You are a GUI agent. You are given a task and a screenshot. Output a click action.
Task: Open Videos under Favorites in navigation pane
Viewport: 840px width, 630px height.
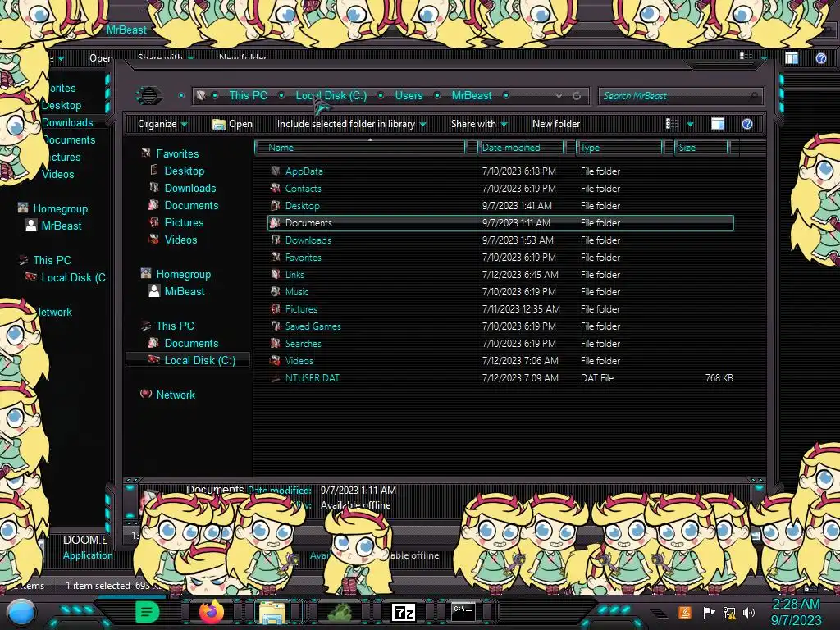180,240
